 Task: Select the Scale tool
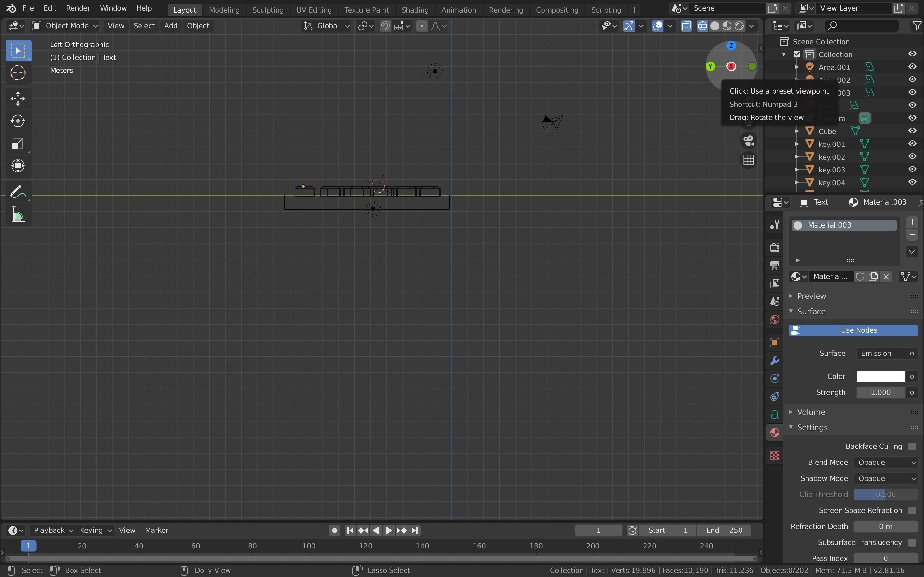(x=18, y=144)
